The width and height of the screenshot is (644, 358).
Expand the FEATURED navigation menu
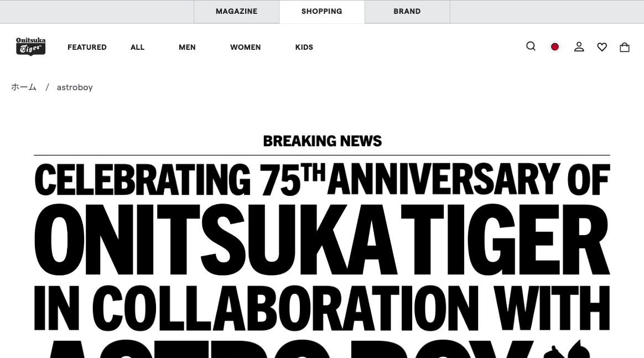[x=87, y=47]
